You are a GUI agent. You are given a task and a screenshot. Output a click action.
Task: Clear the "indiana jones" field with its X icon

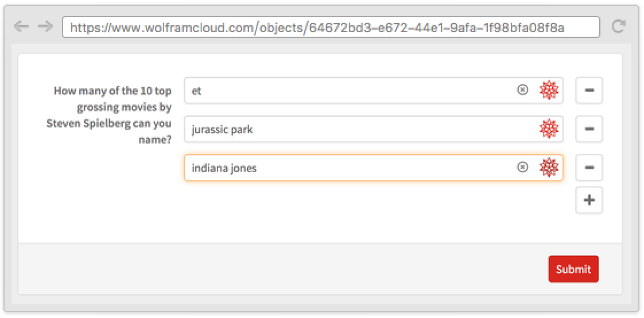[522, 167]
